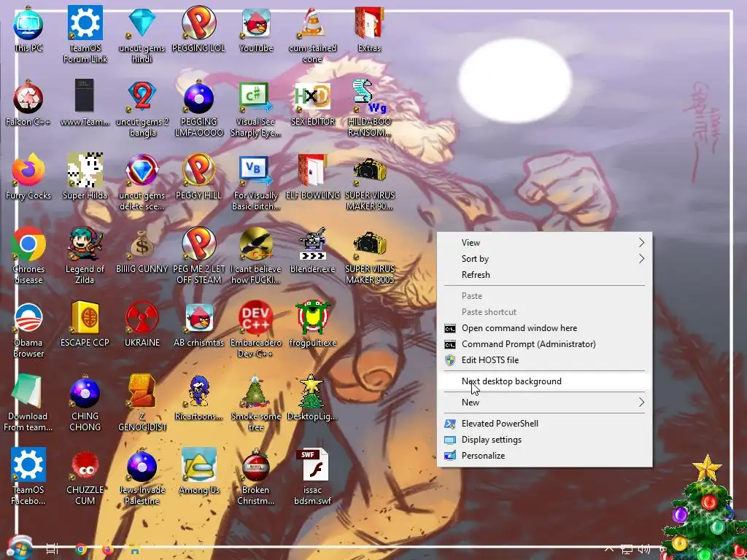Screen dimensions: 747x560
Task: Select the Embarcadero Dev-C++ icon
Action: (256, 330)
